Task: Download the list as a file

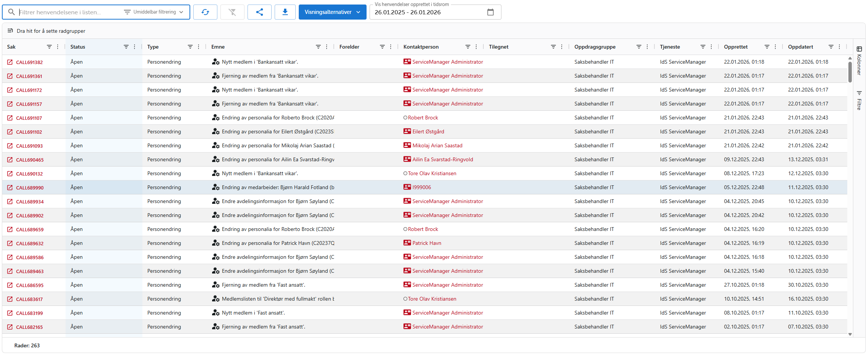Action: coord(285,12)
